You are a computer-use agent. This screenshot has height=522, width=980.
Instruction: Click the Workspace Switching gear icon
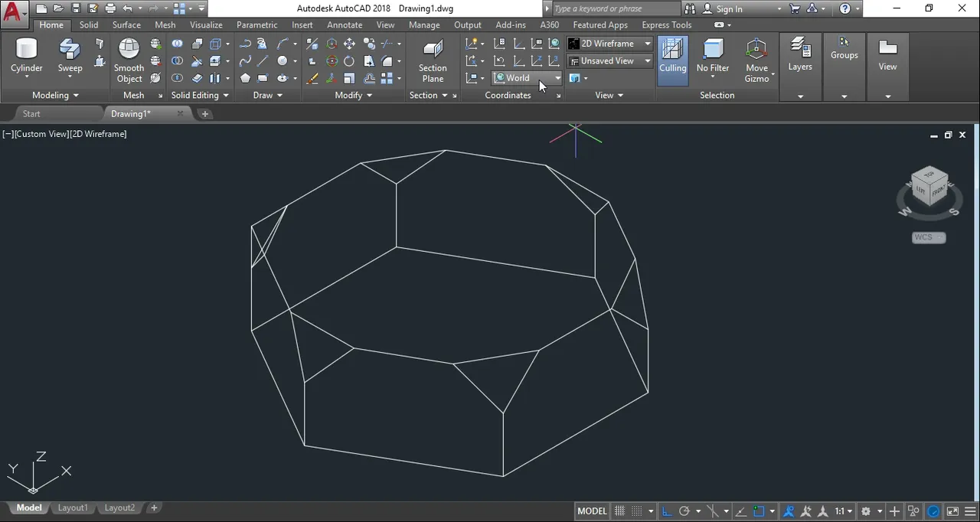pos(866,511)
